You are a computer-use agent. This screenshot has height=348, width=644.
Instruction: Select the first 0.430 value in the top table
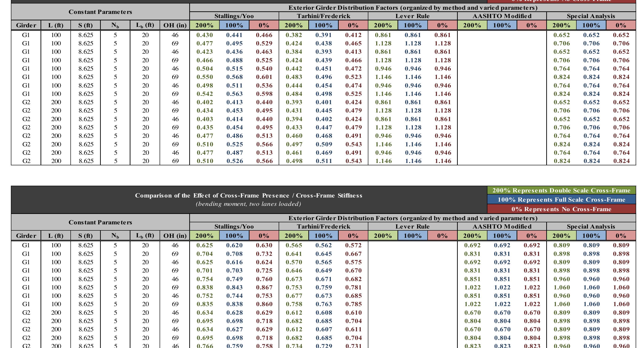click(204, 35)
